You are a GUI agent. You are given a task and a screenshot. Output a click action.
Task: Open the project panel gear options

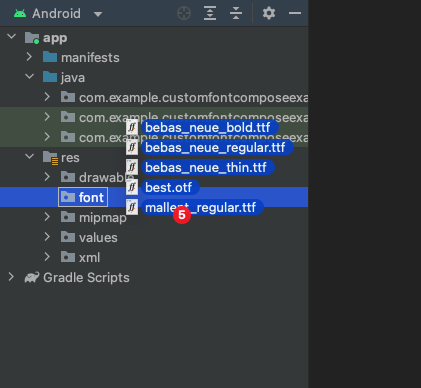tap(269, 14)
